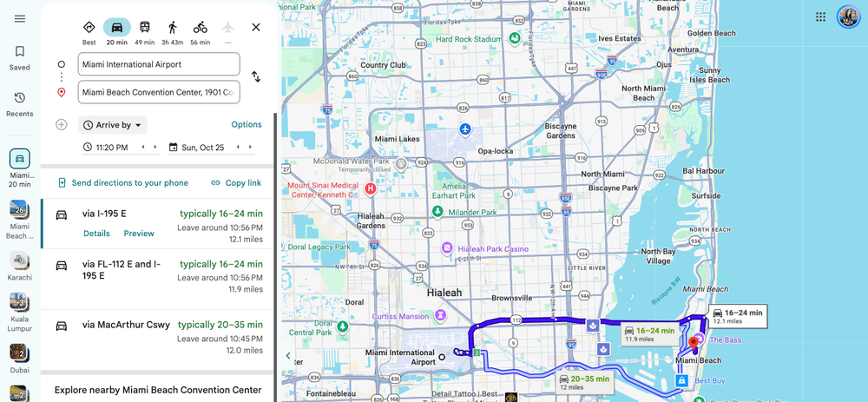Image resolution: width=868 pixels, height=402 pixels.
Task: Change the 11:20 PM arrival time
Action: pyautogui.click(x=112, y=148)
